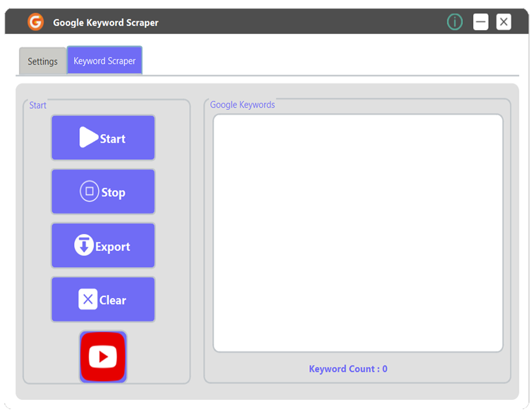Minimize the Google Keyword Scraper window

[481, 22]
